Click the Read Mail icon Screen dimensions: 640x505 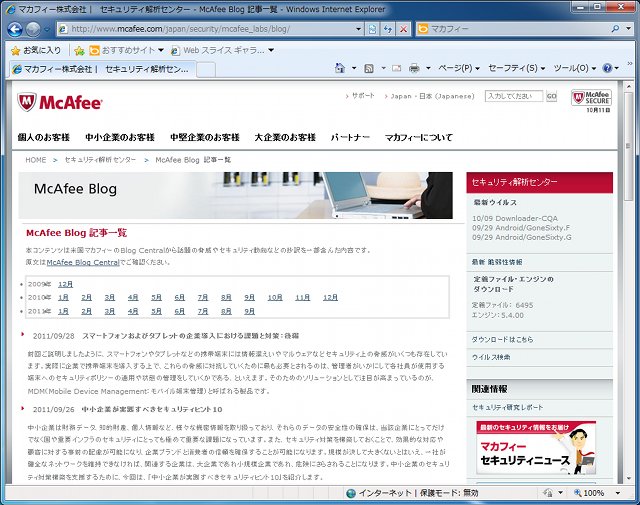[x=396, y=68]
